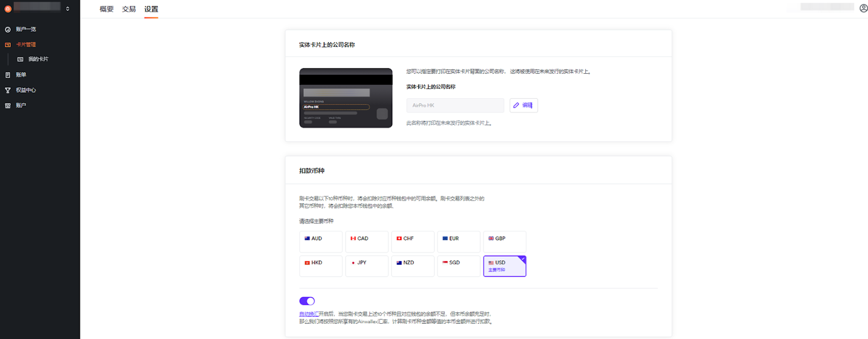Select the 设置 tab

[x=151, y=9]
